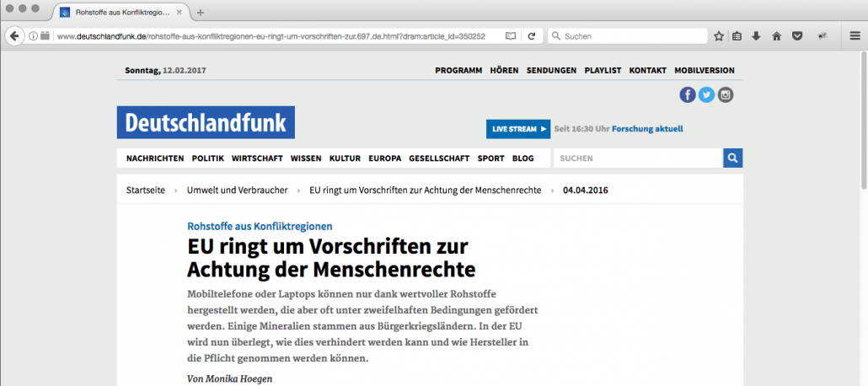
Task: Close the Rohstoffe aus Konfliktregionen tab
Action: [x=179, y=12]
